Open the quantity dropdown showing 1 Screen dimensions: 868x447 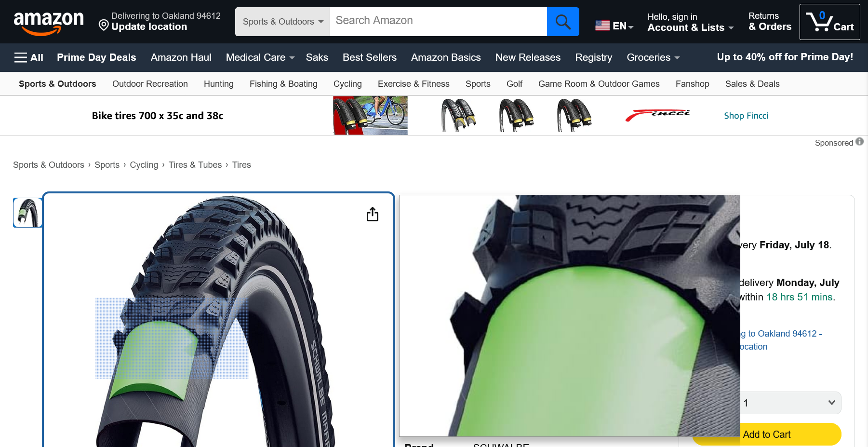pyautogui.click(x=790, y=403)
